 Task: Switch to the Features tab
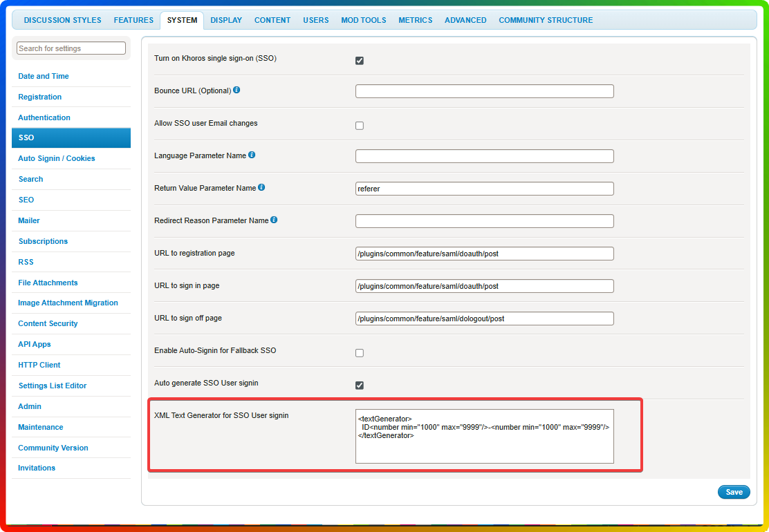[133, 20]
